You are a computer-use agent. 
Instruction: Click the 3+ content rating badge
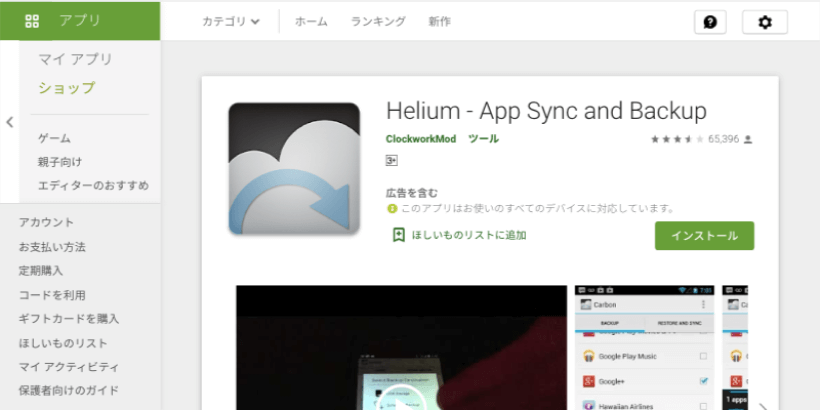(392, 161)
